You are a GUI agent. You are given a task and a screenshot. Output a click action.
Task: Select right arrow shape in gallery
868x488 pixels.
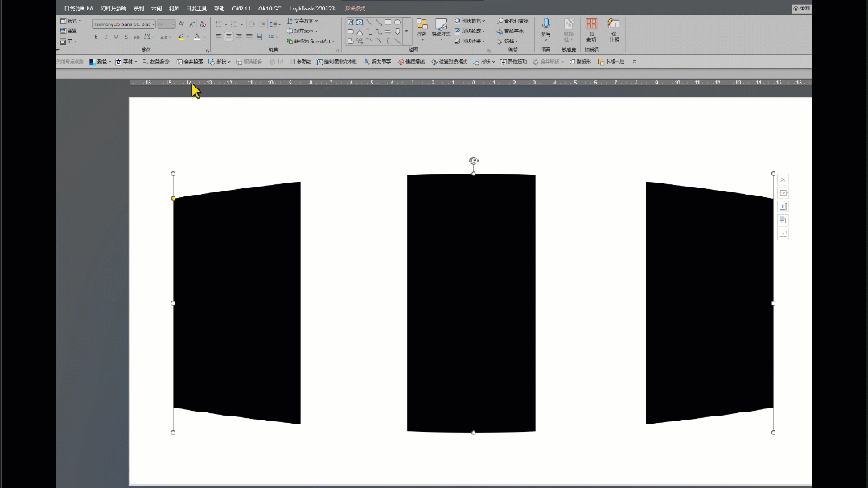click(388, 31)
